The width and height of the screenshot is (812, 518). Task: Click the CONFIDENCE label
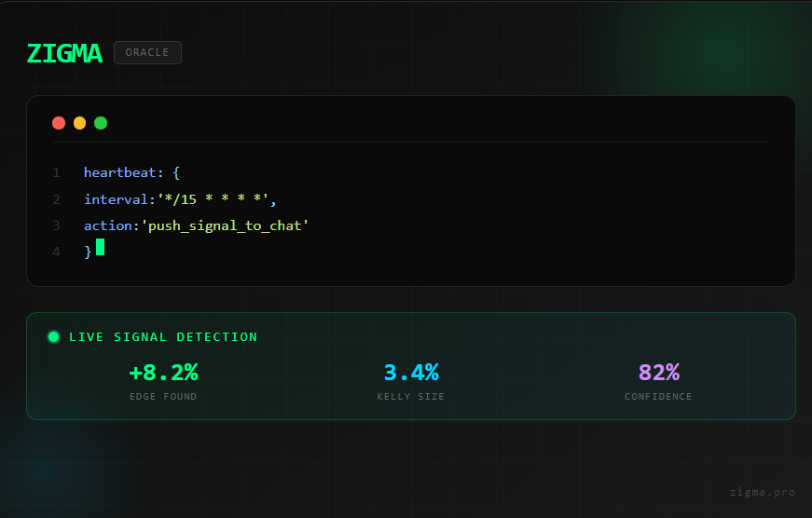coord(658,397)
